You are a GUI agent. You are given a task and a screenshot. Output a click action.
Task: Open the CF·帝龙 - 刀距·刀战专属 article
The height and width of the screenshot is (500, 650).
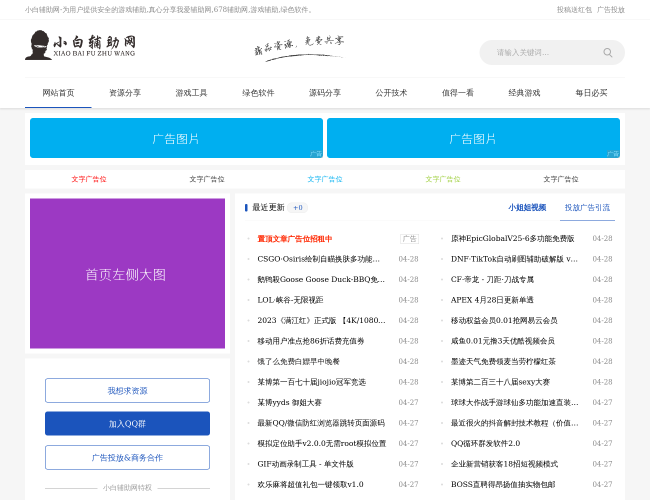click(x=492, y=279)
